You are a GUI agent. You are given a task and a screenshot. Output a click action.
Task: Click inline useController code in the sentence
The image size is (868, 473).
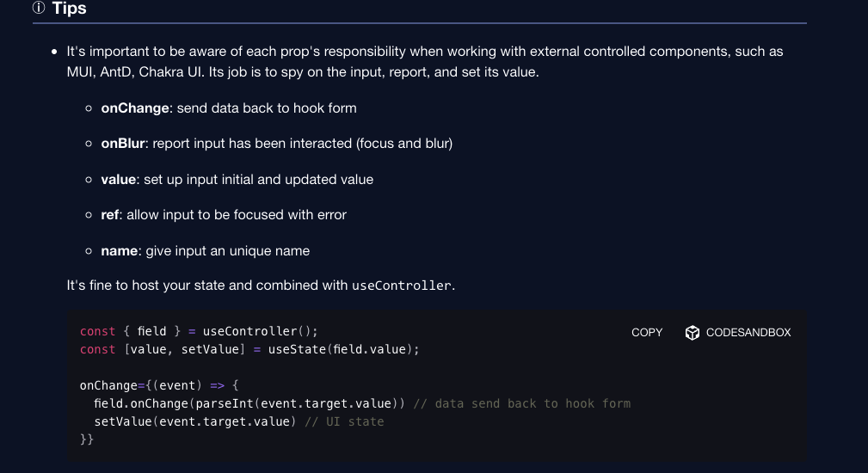[x=402, y=286]
